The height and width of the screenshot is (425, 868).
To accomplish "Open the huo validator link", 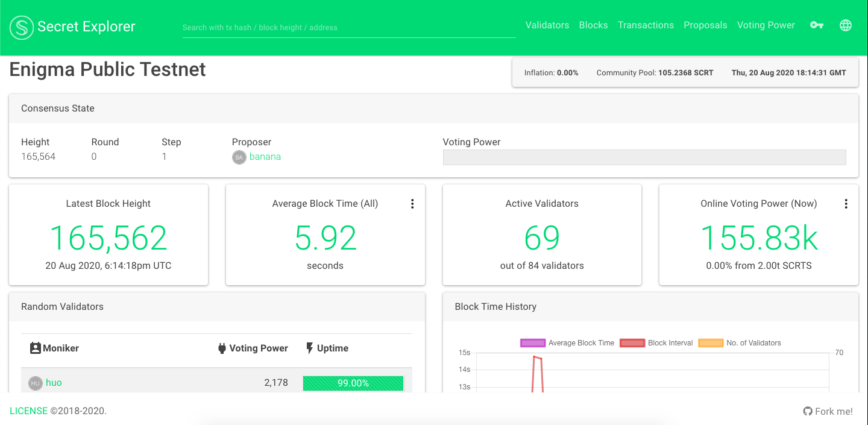I will tap(54, 383).
